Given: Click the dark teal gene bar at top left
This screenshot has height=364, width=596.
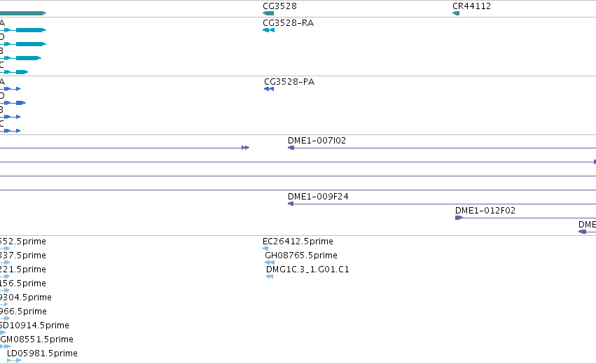Looking at the screenshot, I should coord(23,13).
